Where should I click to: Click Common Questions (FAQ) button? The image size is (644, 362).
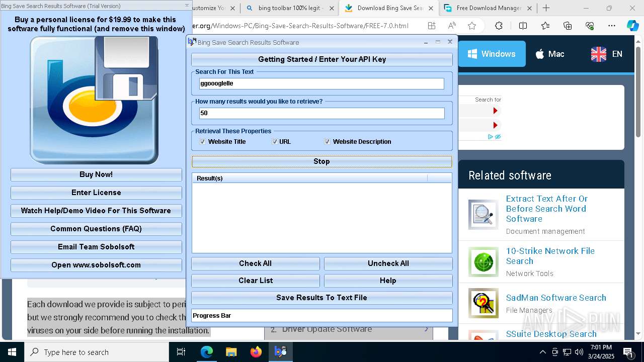(x=96, y=229)
